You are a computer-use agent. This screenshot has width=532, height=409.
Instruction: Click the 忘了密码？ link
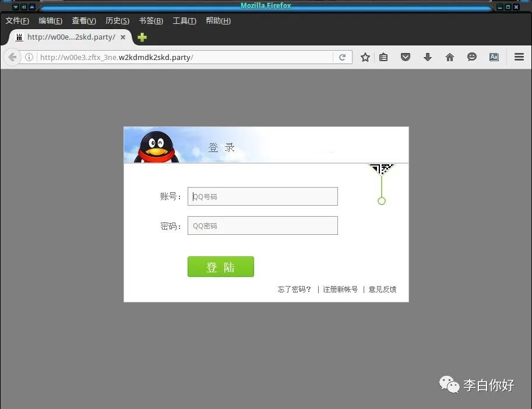point(294,290)
